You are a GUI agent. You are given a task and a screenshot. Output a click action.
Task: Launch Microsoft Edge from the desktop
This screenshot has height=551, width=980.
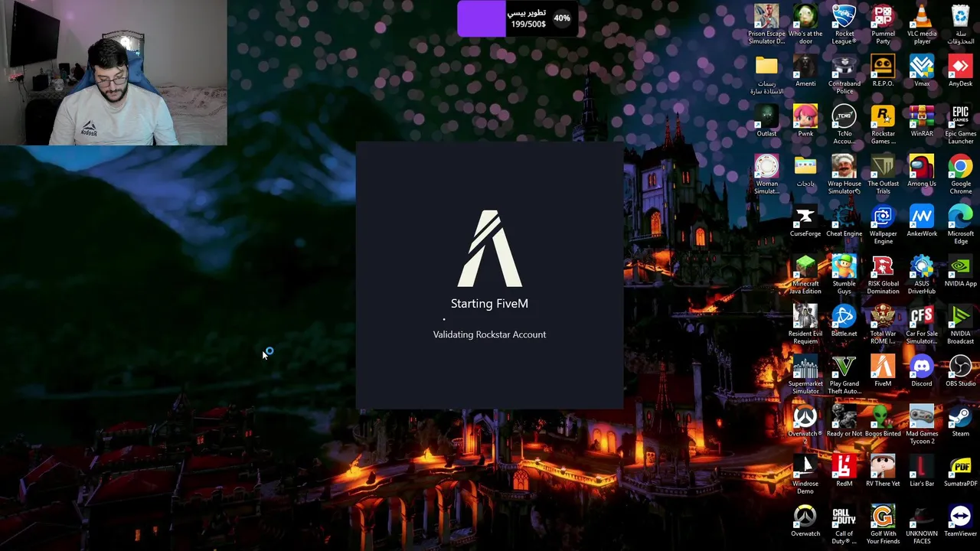960,224
